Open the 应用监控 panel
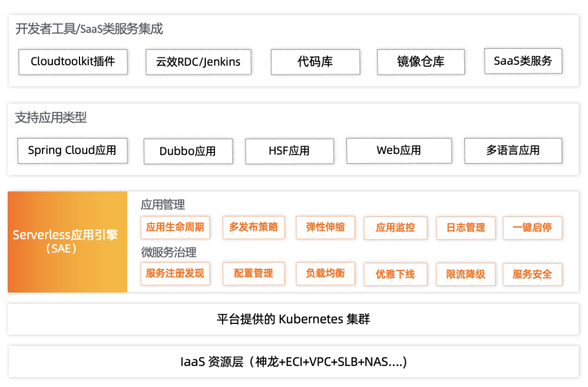 [x=395, y=228]
